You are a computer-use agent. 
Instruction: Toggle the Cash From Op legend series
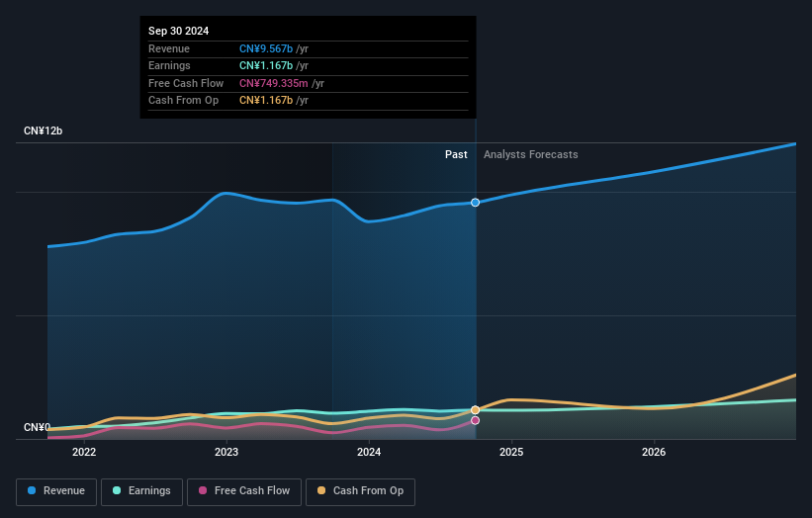[x=360, y=491]
